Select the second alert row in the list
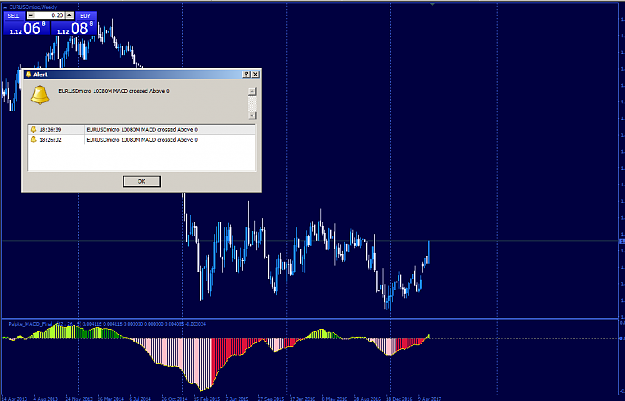Viewport: 625px width, 401px height. pos(142,140)
